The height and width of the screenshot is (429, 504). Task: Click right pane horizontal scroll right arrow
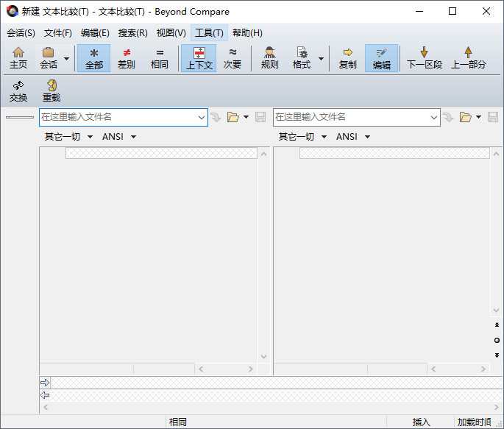[x=483, y=369]
